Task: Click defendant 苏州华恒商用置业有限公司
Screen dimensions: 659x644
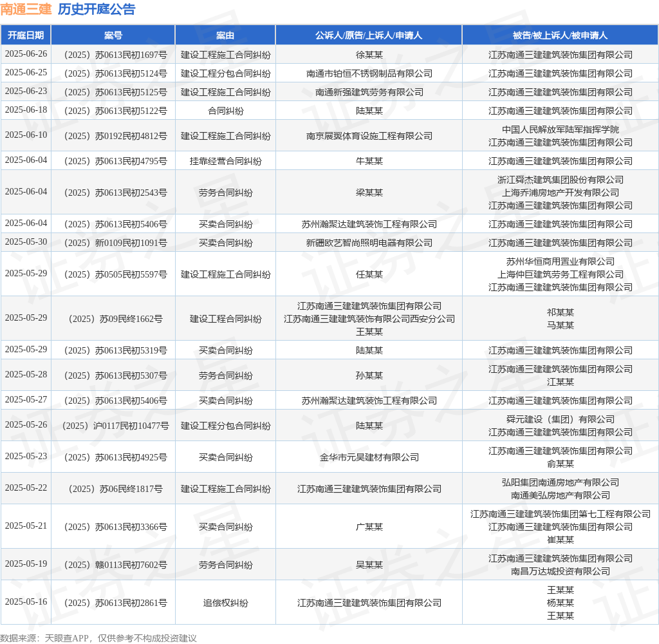Action: [561, 261]
